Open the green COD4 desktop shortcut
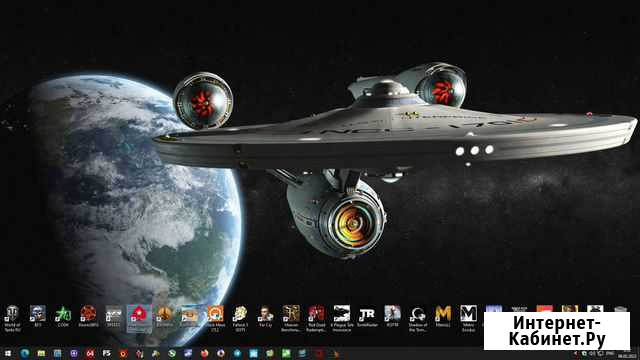640x360 pixels. pyautogui.click(x=63, y=317)
